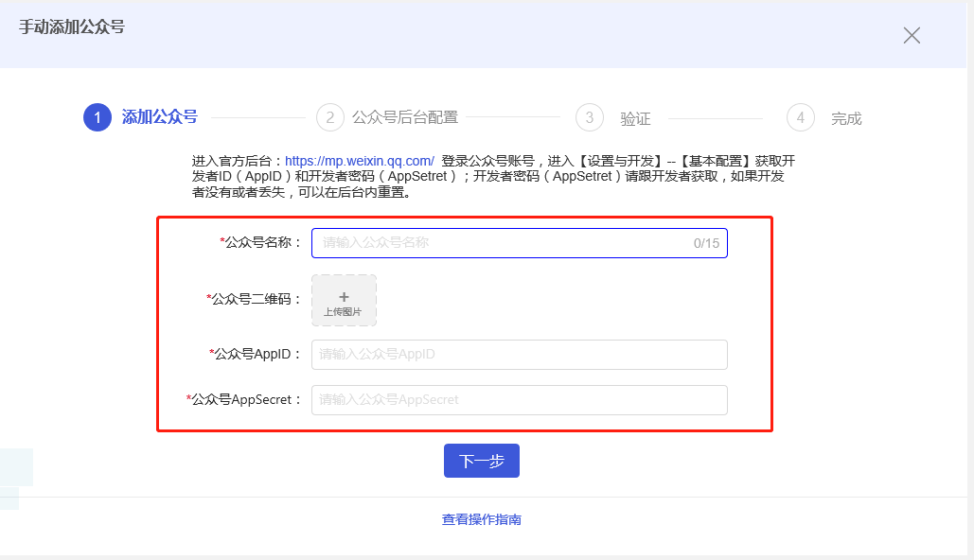Upload a QR code image via 上传图片
Image resolution: width=974 pixels, height=560 pixels.
345,301
